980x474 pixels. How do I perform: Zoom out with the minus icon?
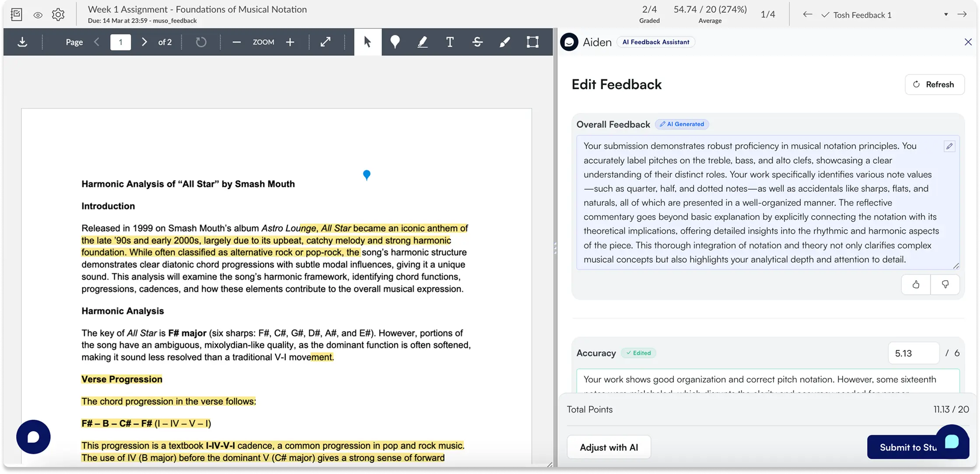pos(237,42)
